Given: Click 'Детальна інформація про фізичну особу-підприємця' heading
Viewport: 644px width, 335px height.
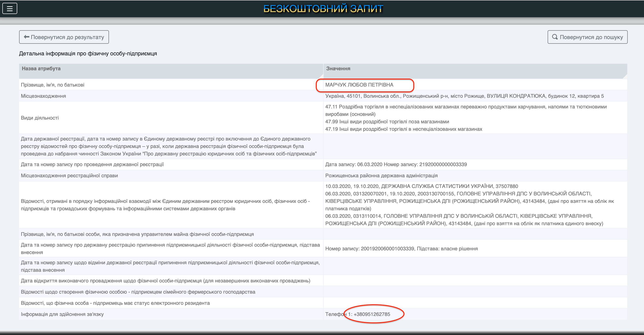Looking at the screenshot, I should (88, 54).
